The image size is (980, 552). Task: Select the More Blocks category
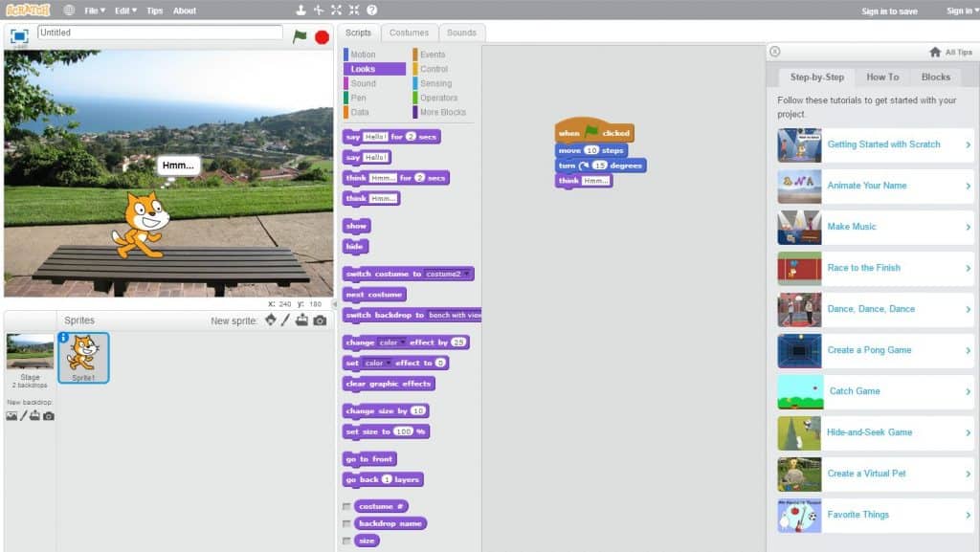click(x=443, y=112)
